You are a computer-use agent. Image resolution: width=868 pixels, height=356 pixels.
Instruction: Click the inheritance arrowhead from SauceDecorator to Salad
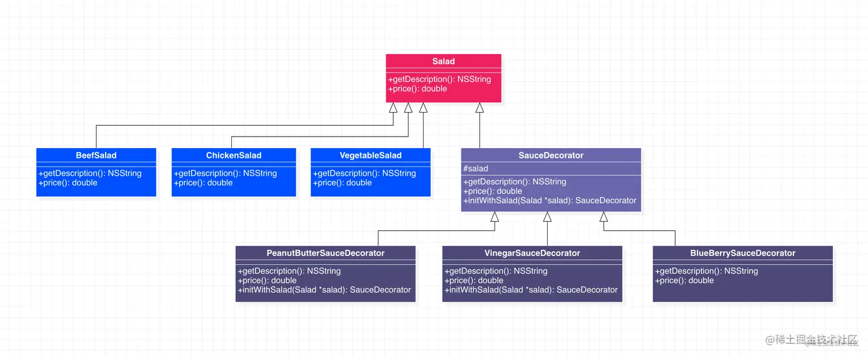click(x=479, y=107)
